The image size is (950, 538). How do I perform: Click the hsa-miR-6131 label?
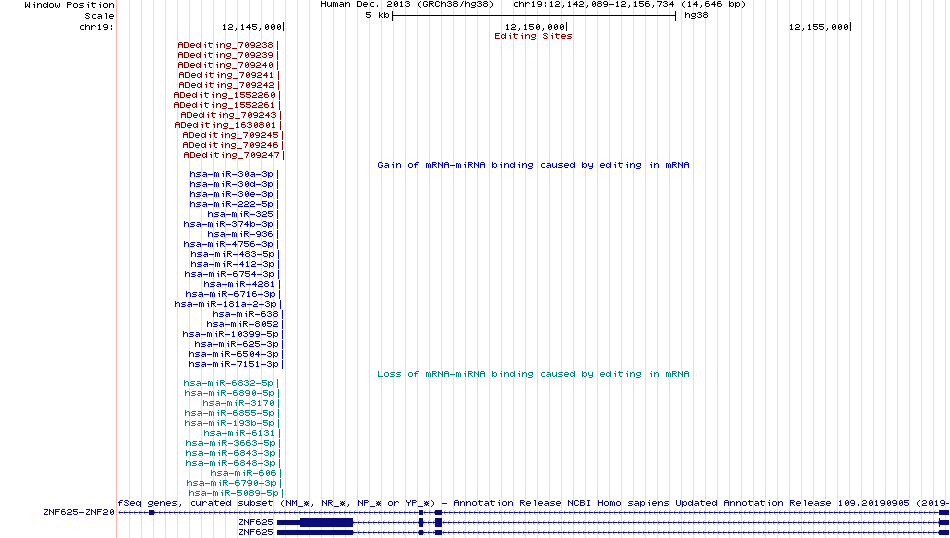coord(239,433)
